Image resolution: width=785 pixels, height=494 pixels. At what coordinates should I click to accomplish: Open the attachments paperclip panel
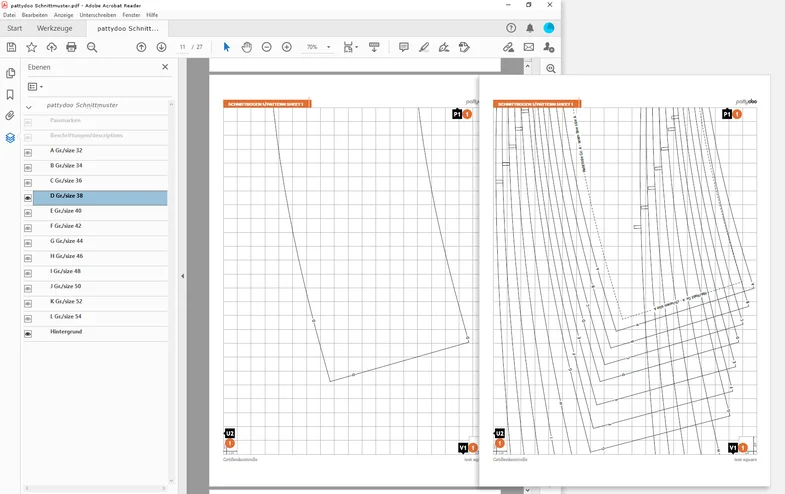10,116
